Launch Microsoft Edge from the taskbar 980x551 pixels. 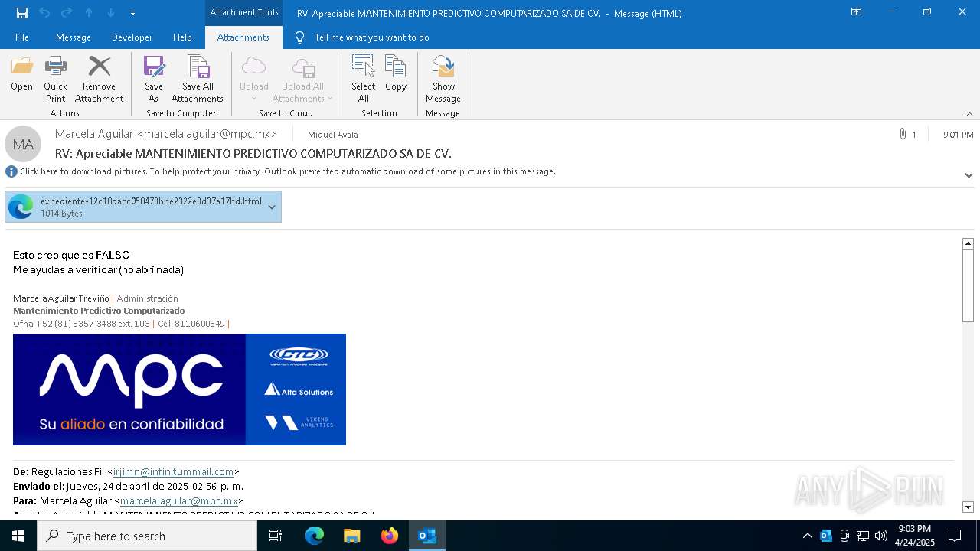pos(315,536)
